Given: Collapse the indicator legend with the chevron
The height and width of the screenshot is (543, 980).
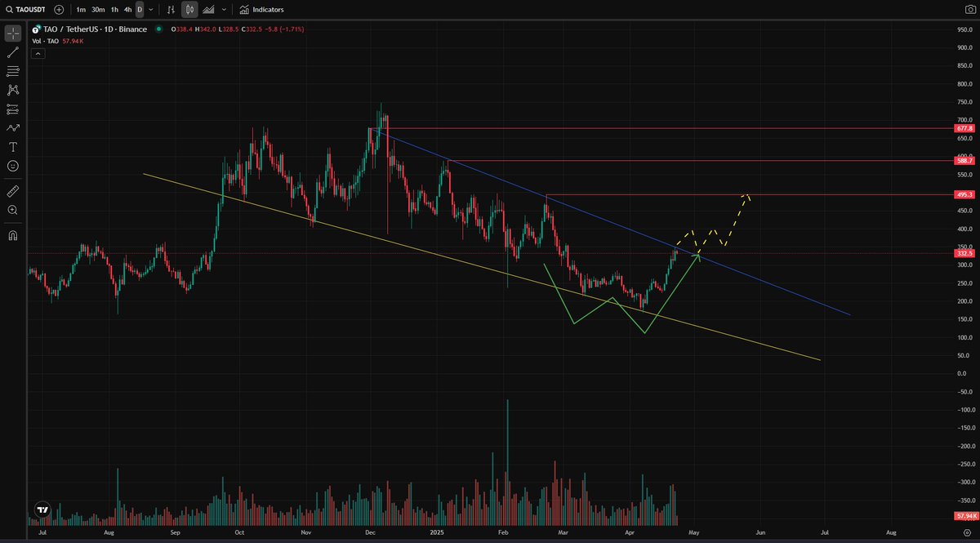Looking at the screenshot, I should coord(38,53).
